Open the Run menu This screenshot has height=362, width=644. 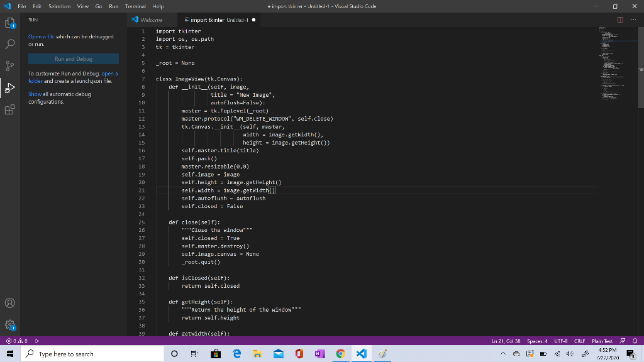click(x=113, y=6)
